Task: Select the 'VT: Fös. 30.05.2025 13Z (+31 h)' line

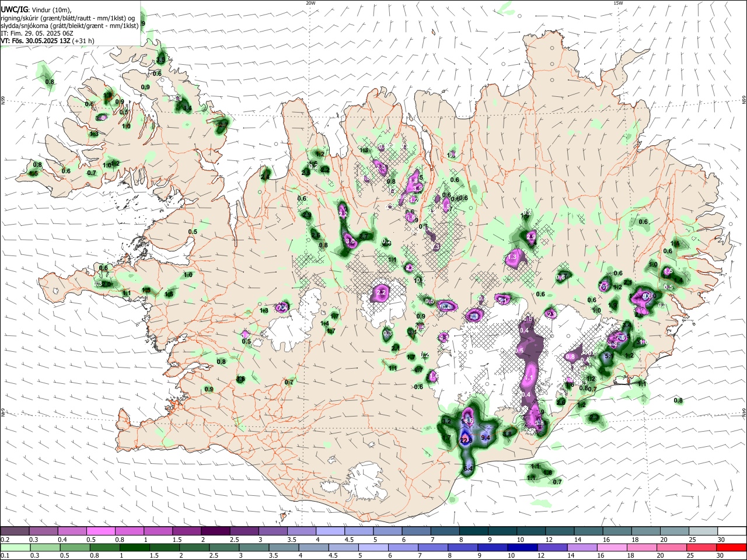Action: [x=47, y=41]
